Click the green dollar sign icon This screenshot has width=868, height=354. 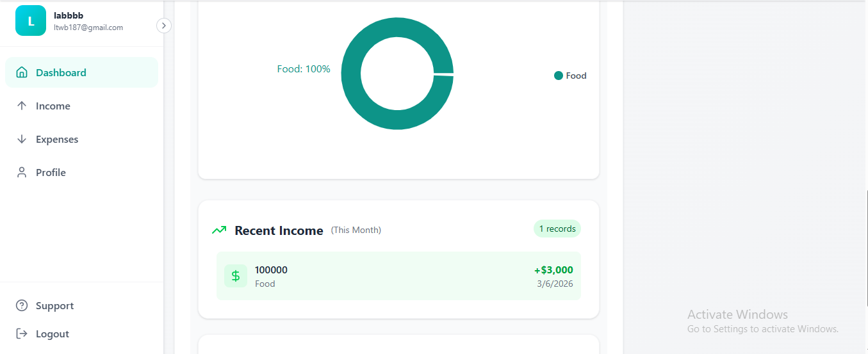[236, 276]
